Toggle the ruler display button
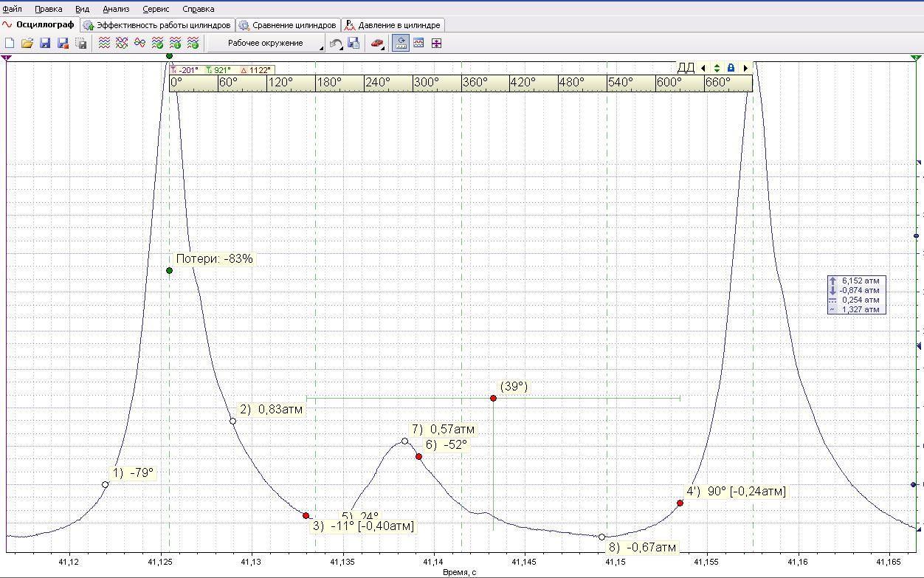924x578 pixels. point(401,44)
